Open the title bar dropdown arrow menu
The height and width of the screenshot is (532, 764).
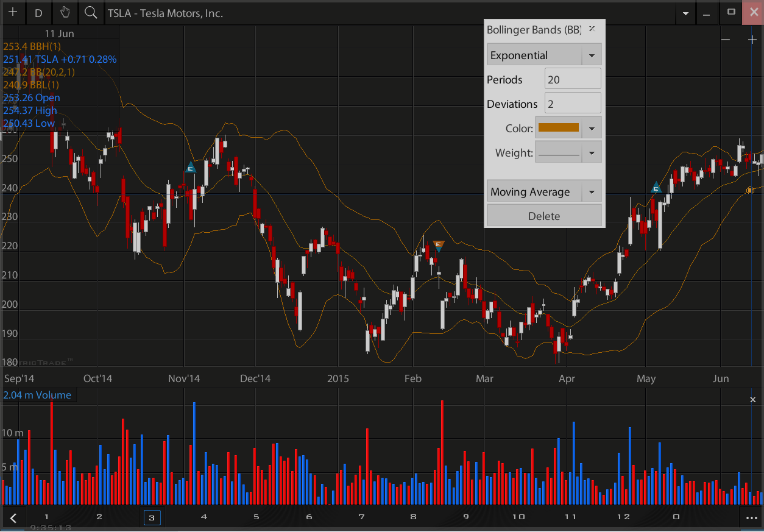(x=686, y=13)
